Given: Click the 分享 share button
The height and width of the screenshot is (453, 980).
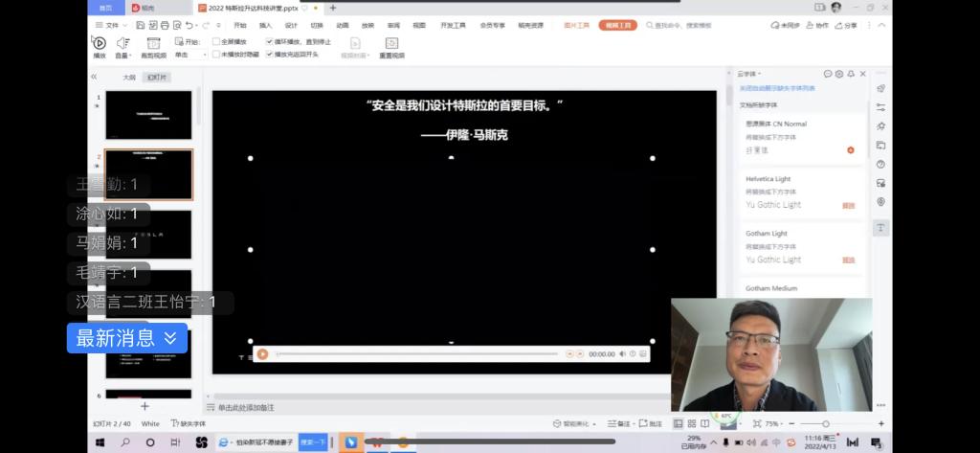Looking at the screenshot, I should tap(846, 25).
